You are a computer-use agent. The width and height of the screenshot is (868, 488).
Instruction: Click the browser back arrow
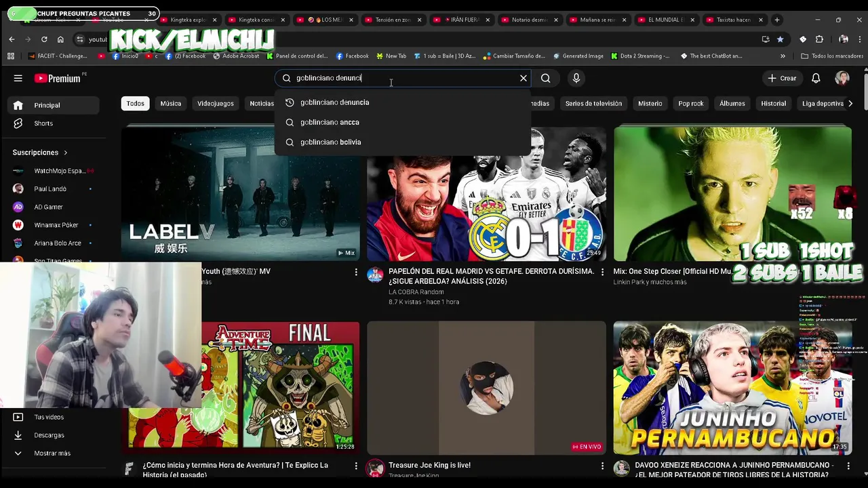click(x=12, y=39)
